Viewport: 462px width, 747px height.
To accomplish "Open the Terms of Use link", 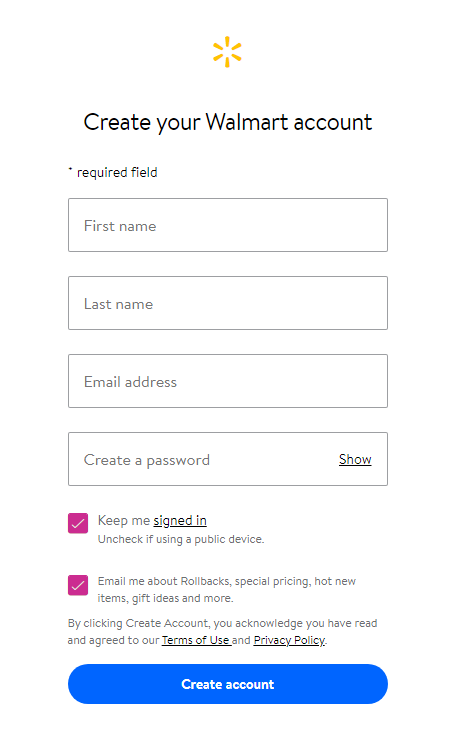I will pos(196,640).
